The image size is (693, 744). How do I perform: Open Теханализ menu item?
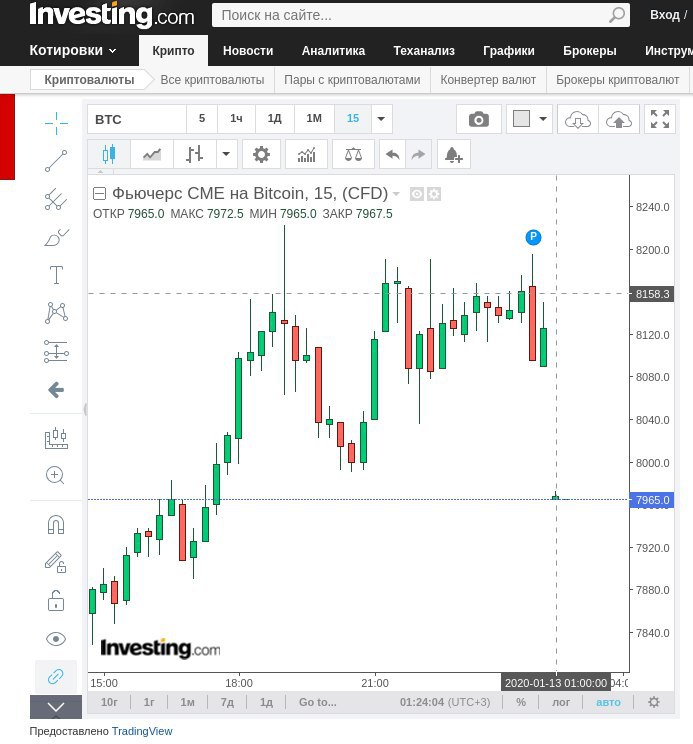(424, 50)
